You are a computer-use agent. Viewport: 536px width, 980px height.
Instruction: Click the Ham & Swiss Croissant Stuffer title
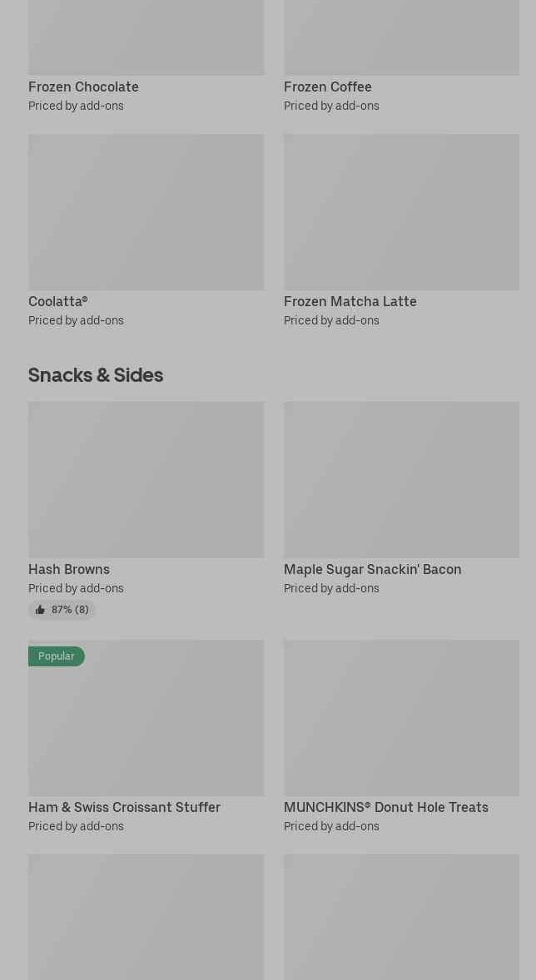coord(124,807)
